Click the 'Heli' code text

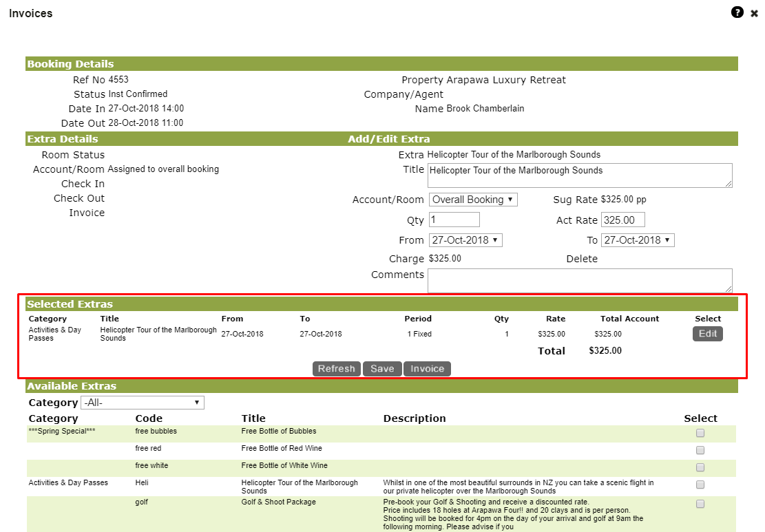[141, 482]
